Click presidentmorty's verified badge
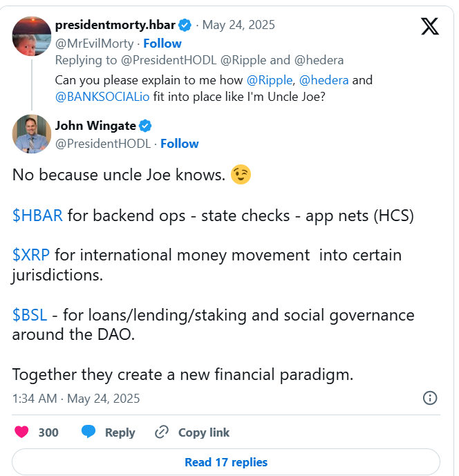Screen dimensions: 459x476 (x=185, y=26)
